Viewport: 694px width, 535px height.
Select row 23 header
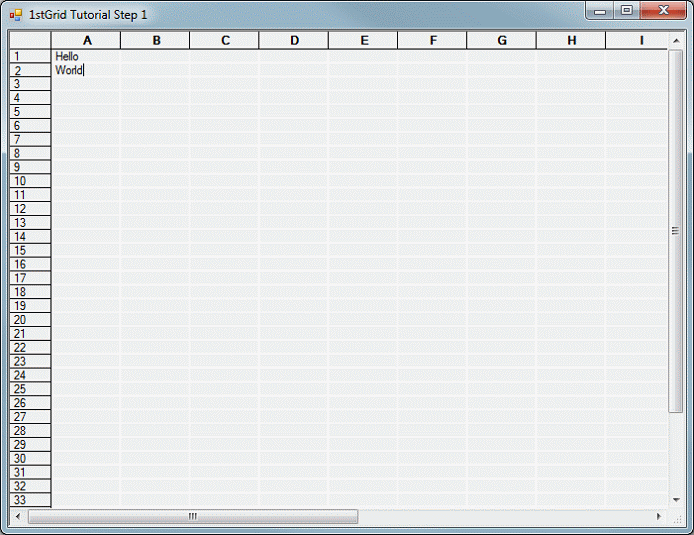[x=30, y=361]
